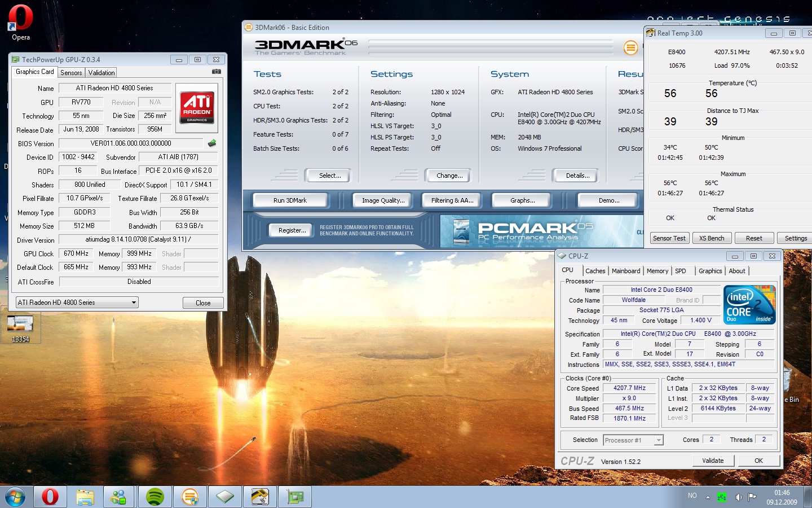The height and width of the screenshot is (508, 812).
Task: Open the Action Center flag icon
Action: (752, 497)
